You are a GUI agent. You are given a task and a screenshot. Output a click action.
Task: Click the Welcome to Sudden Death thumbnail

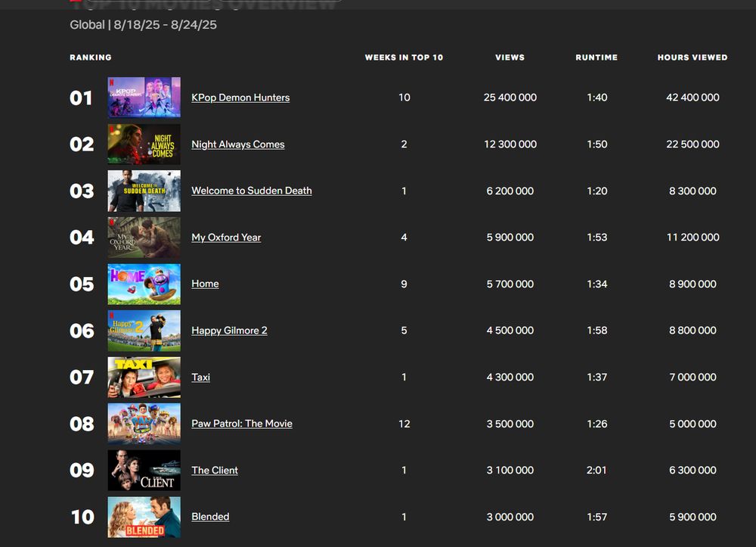[x=144, y=191]
